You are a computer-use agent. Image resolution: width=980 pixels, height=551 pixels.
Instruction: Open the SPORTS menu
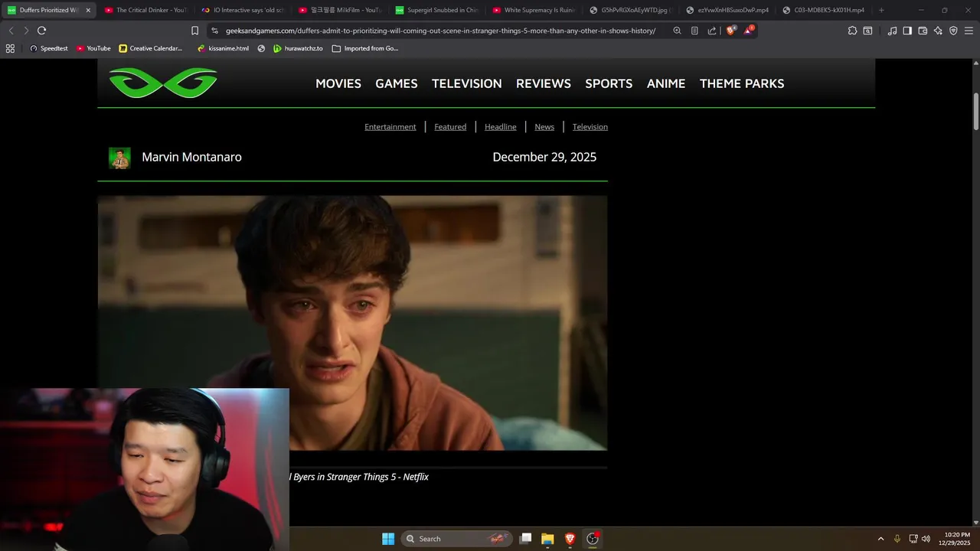(609, 83)
